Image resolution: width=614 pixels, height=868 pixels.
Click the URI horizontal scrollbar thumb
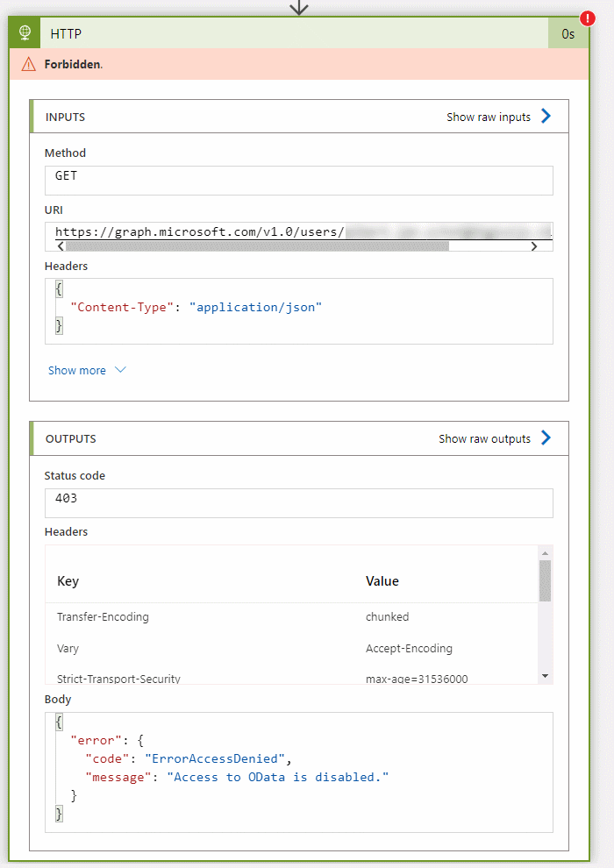point(257,246)
